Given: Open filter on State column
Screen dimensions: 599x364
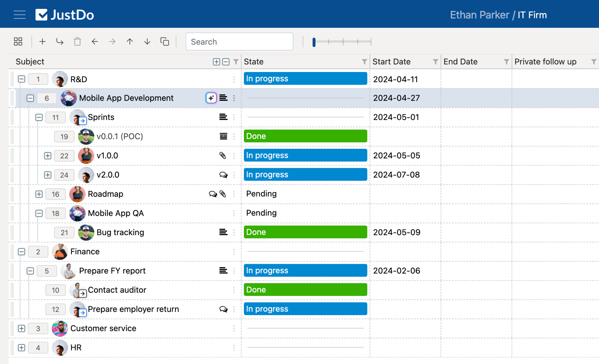Looking at the screenshot, I should (x=364, y=62).
